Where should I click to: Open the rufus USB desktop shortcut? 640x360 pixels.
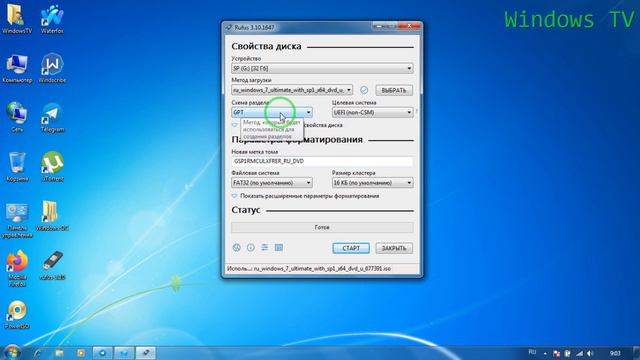point(52,266)
